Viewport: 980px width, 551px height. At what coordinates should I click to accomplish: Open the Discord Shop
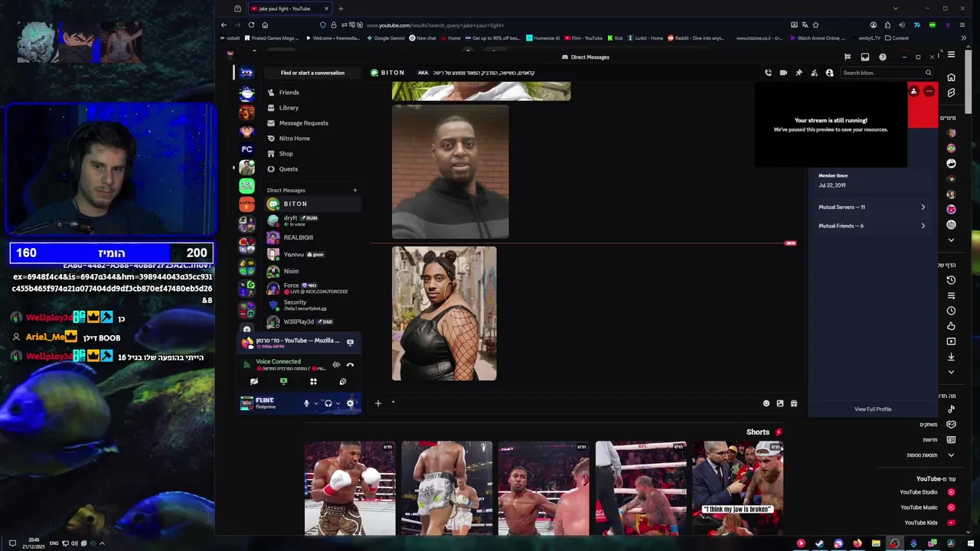pyautogui.click(x=312, y=154)
